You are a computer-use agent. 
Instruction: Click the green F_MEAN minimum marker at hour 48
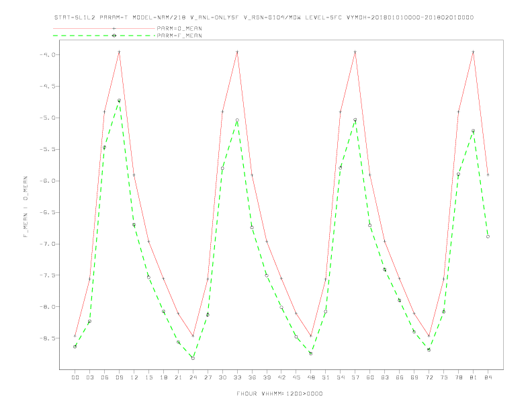coord(311,353)
